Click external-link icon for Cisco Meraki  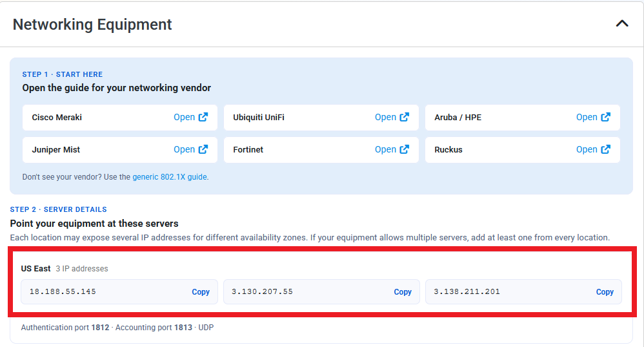coord(203,117)
